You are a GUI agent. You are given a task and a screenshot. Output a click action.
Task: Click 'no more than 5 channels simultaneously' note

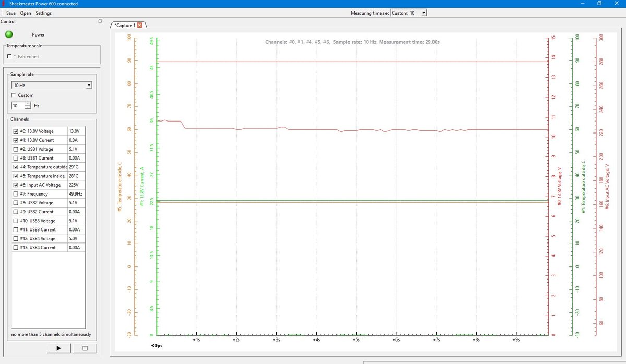point(51,334)
